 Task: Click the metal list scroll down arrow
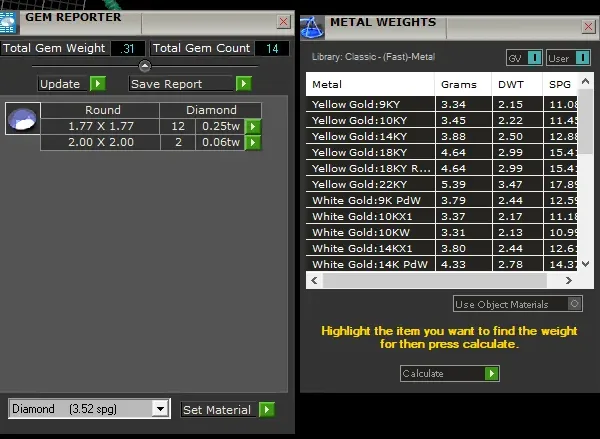tap(585, 264)
